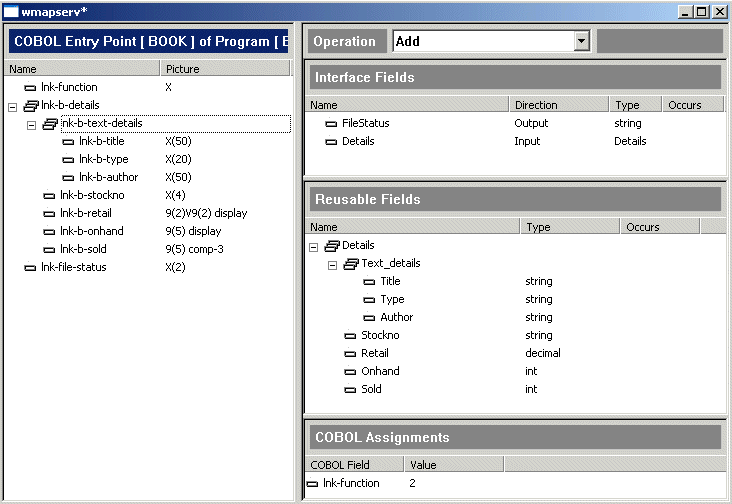Image resolution: width=732 pixels, height=504 pixels.
Task: Click the lnk-function field icon in COBOL tree
Action: [x=30, y=88]
